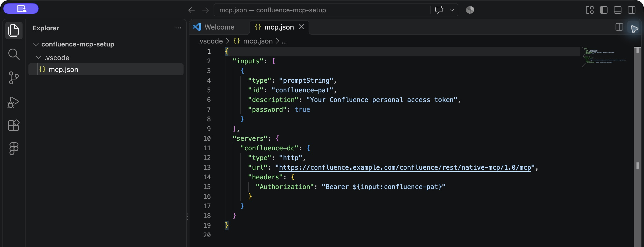This screenshot has width=644, height=247.
Task: Click the "confluence-pat" id value
Action: pos(302,90)
